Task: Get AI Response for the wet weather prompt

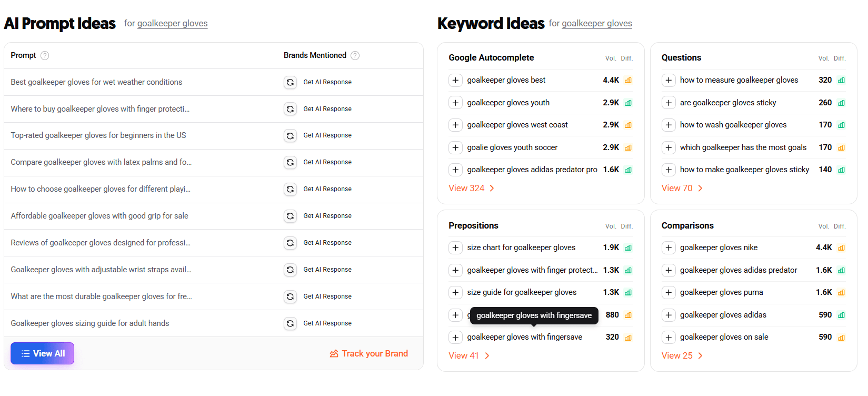Action: (x=327, y=82)
